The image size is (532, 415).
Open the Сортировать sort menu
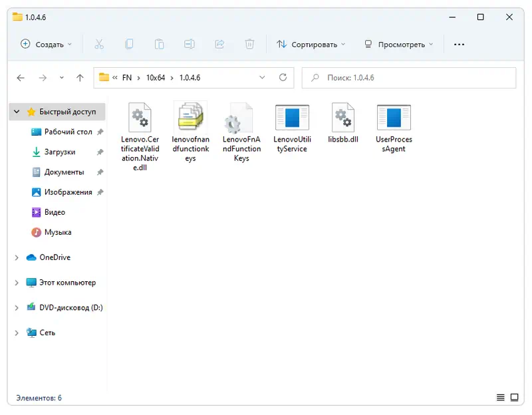pyautogui.click(x=311, y=45)
